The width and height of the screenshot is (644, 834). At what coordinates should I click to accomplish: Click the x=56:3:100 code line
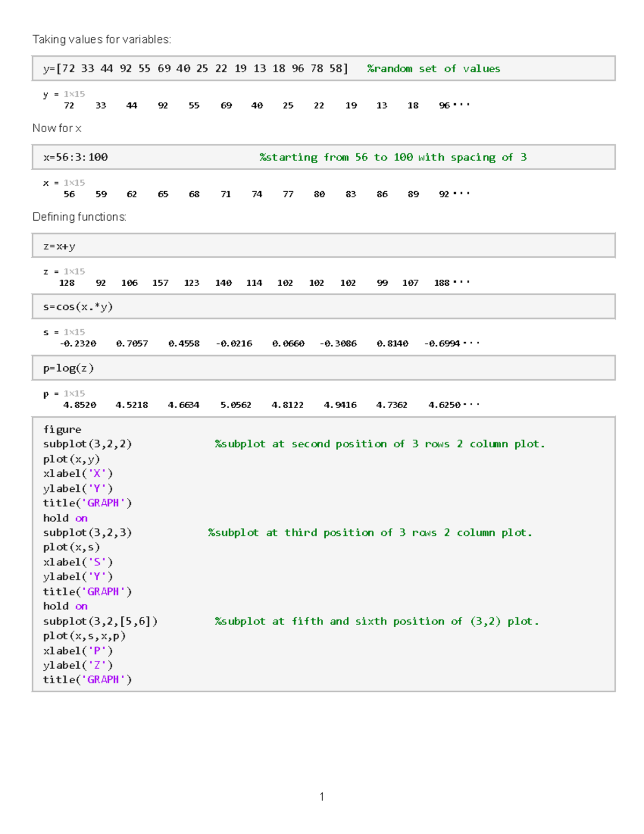[77, 157]
